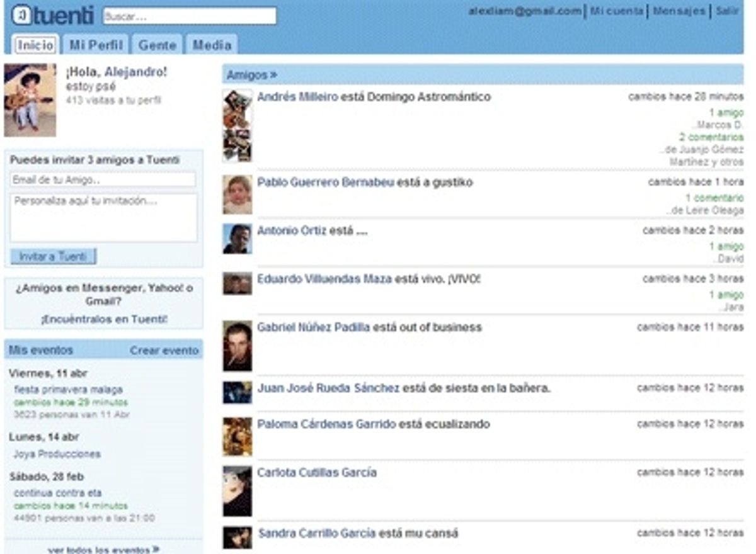Click '413 visitas a tu perfil'
Image resolution: width=756 pixels, height=554 pixels.
[113, 100]
